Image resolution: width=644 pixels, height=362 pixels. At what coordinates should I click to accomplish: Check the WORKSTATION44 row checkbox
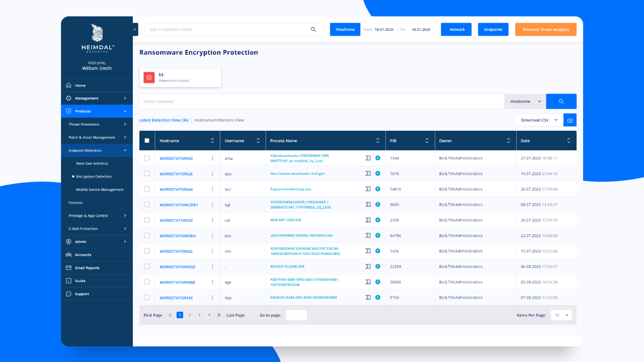147,189
